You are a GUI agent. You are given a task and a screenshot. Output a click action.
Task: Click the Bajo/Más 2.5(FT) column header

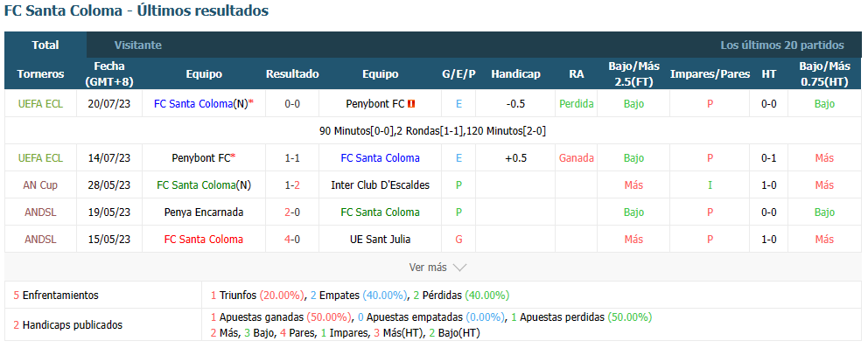[633, 73]
